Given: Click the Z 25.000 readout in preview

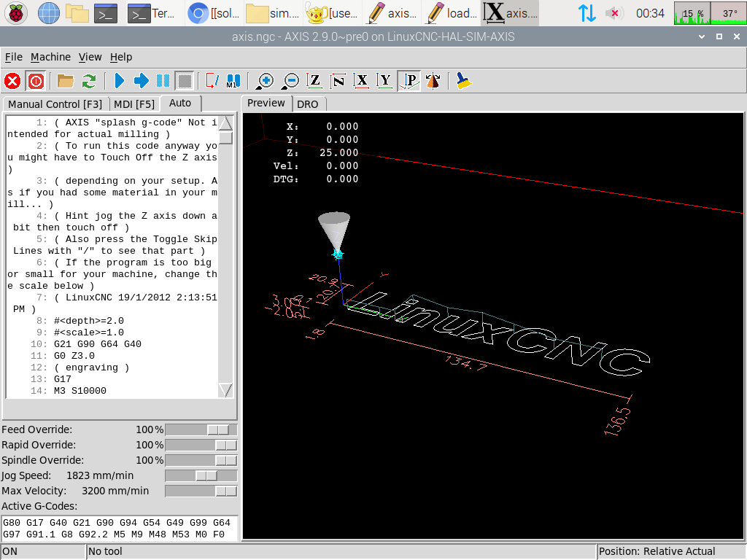Looking at the screenshot, I should 322,153.
